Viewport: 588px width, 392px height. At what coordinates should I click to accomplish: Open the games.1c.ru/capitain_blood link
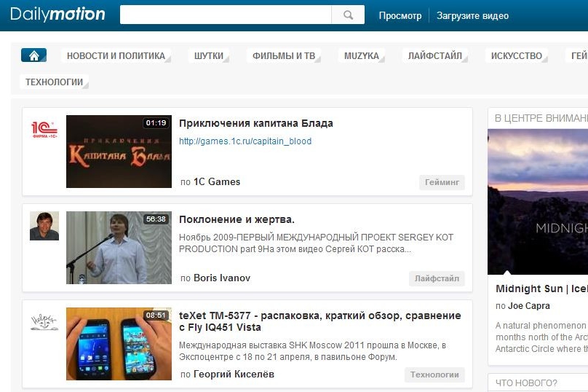click(245, 141)
